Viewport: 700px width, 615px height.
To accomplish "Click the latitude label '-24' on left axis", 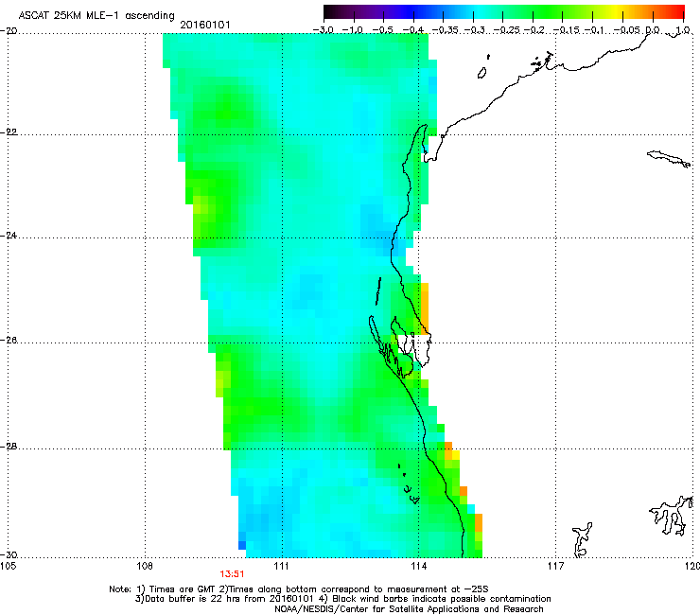I will [9, 236].
